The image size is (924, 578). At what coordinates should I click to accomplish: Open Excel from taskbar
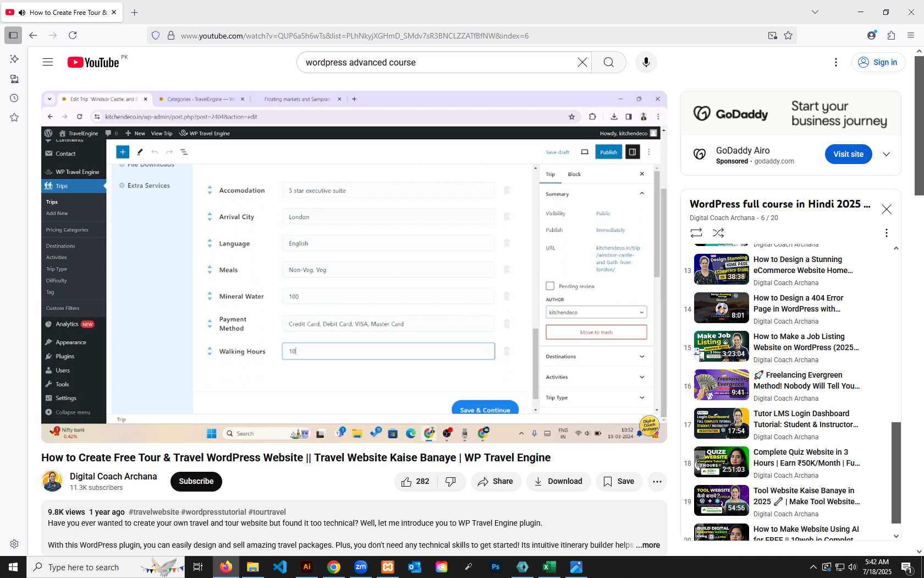pyautogui.click(x=549, y=567)
